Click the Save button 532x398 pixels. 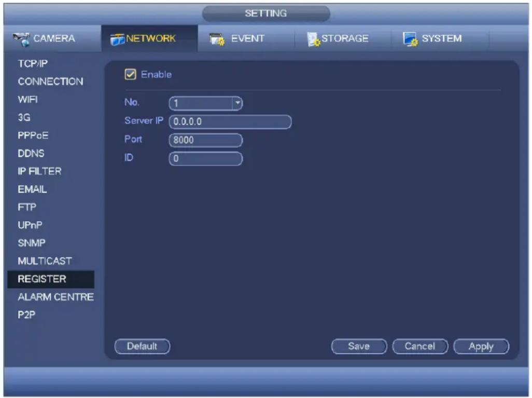pos(359,347)
